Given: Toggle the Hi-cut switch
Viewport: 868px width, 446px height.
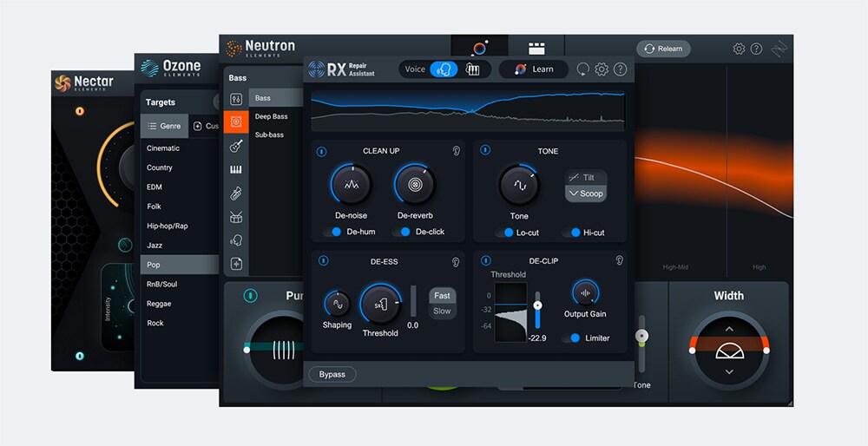Looking at the screenshot, I should tap(571, 233).
